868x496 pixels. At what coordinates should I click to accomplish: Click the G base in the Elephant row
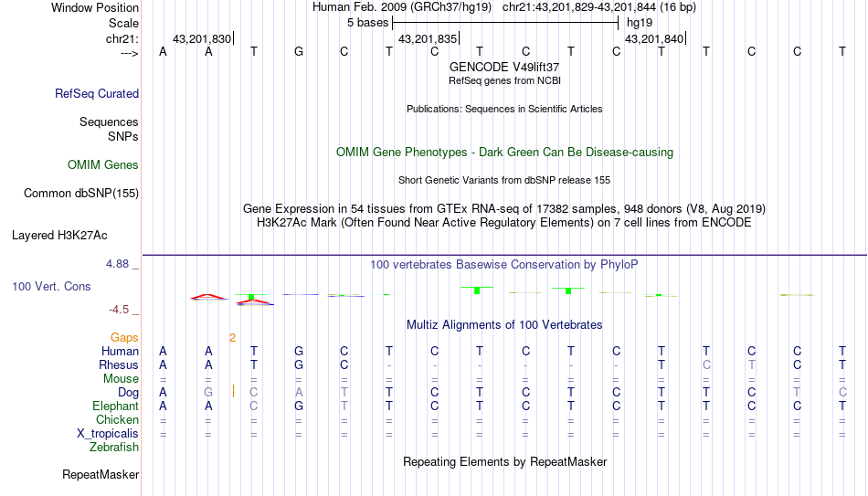click(x=299, y=406)
